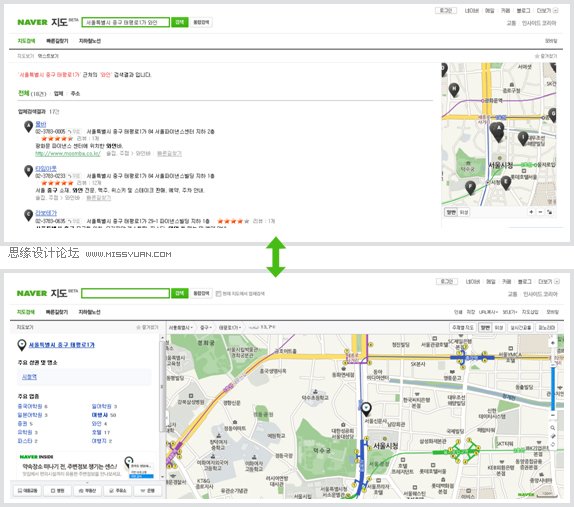Open the 와인 4 category link
Viewport: 574px width, 507px height.
point(99,424)
